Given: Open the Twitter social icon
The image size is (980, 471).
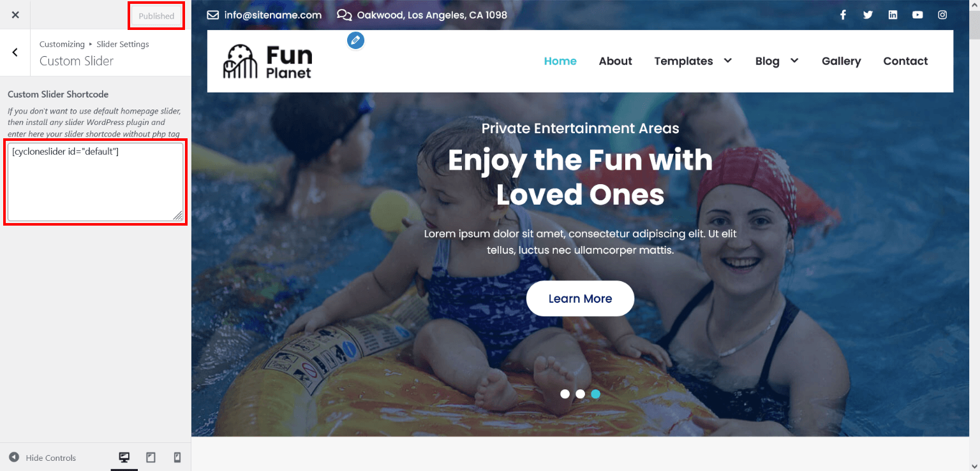Looking at the screenshot, I should point(868,15).
